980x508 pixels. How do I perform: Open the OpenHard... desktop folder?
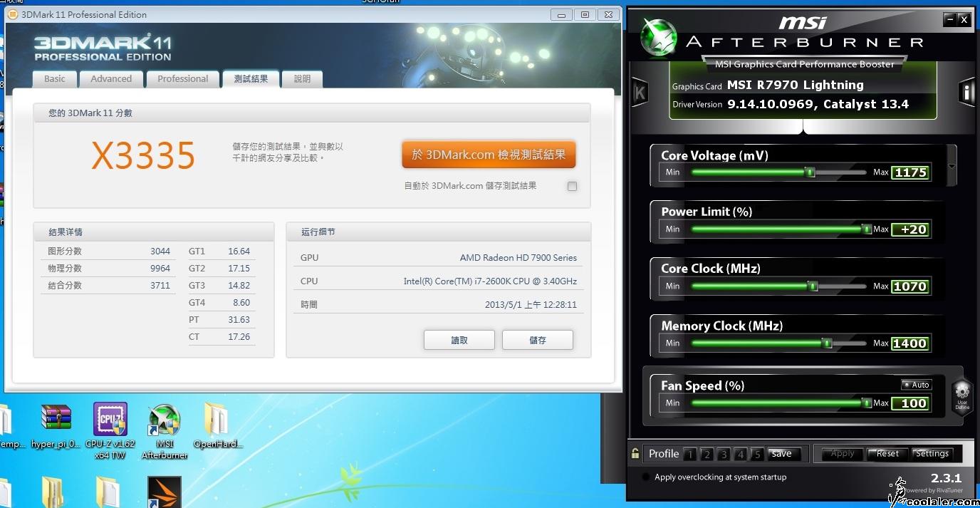pos(215,420)
